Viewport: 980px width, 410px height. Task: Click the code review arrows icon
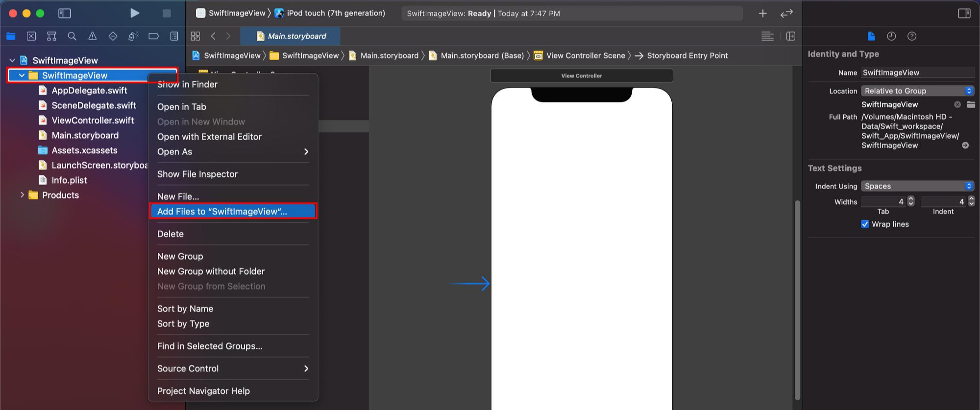point(786,14)
